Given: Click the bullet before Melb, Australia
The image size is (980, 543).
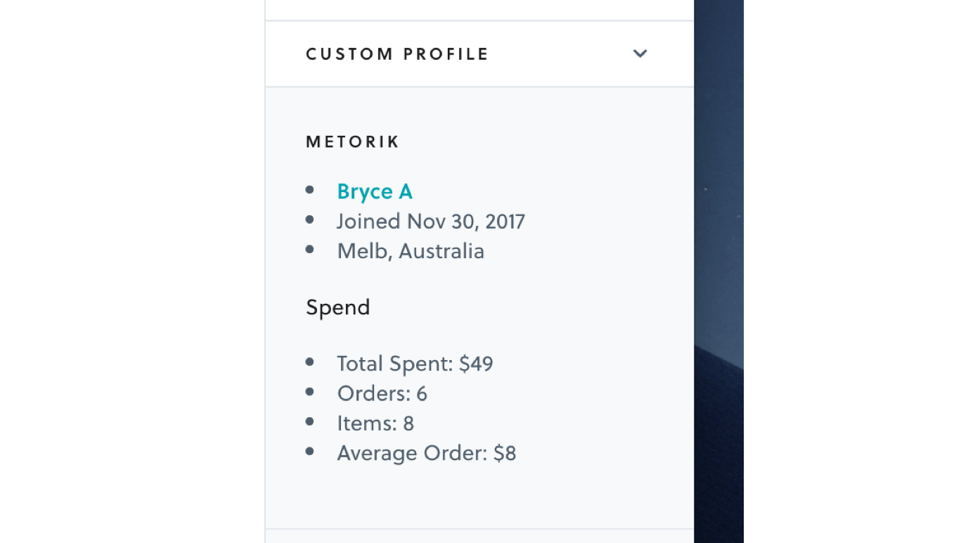Looking at the screenshot, I should pyautogui.click(x=310, y=250).
